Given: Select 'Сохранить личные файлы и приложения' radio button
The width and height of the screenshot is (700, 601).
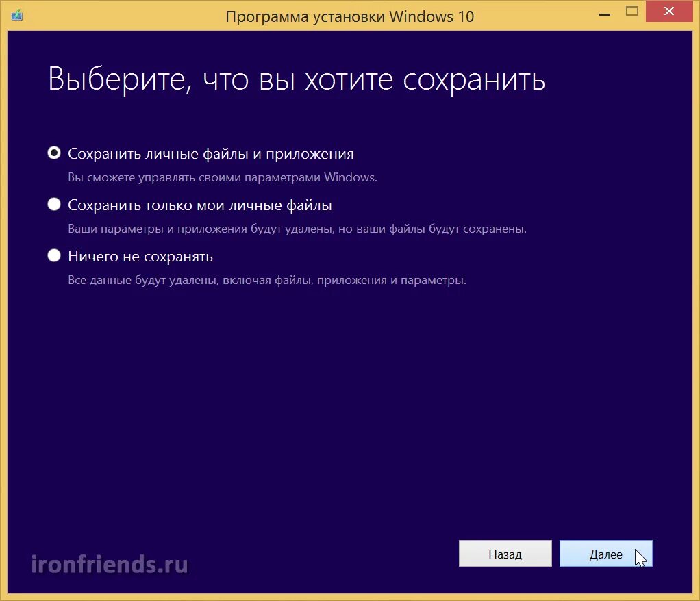Looking at the screenshot, I should point(54,153).
